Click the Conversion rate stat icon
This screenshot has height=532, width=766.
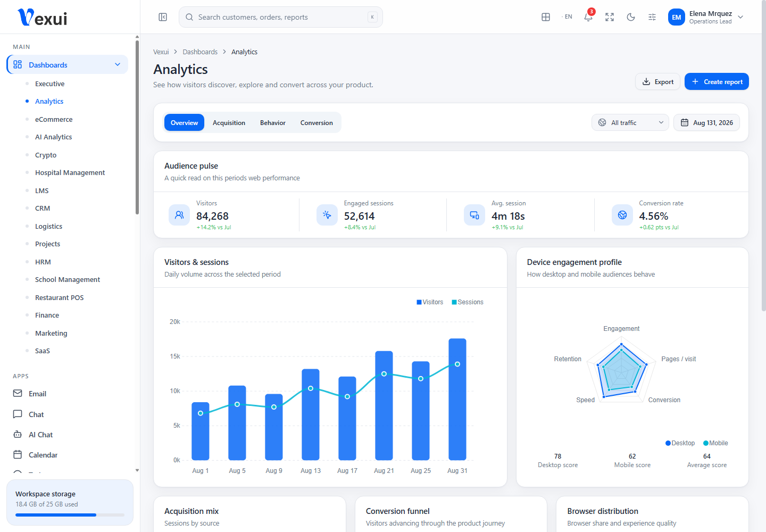[622, 215]
